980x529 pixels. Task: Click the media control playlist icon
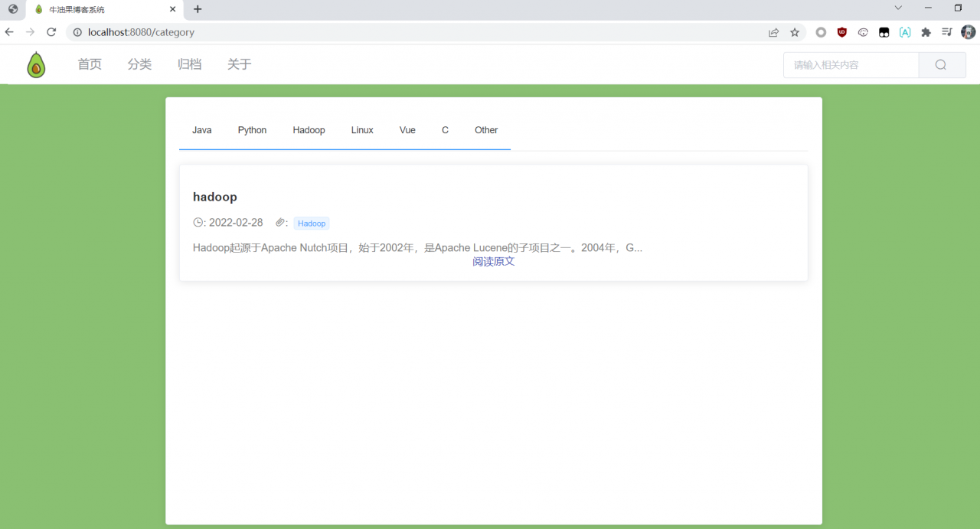pos(947,32)
